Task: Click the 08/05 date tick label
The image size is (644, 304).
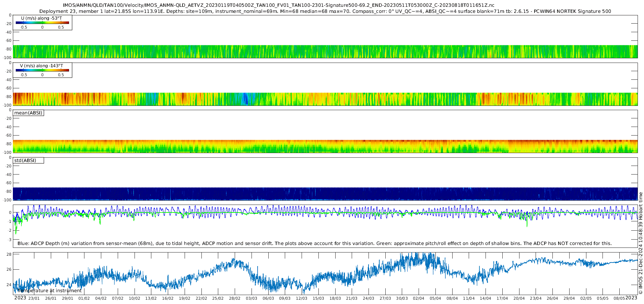Action: click(619, 298)
